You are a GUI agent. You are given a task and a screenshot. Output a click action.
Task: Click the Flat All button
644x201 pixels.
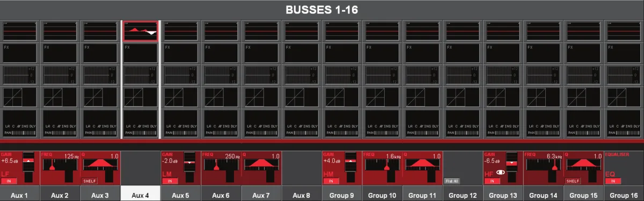(x=451, y=181)
